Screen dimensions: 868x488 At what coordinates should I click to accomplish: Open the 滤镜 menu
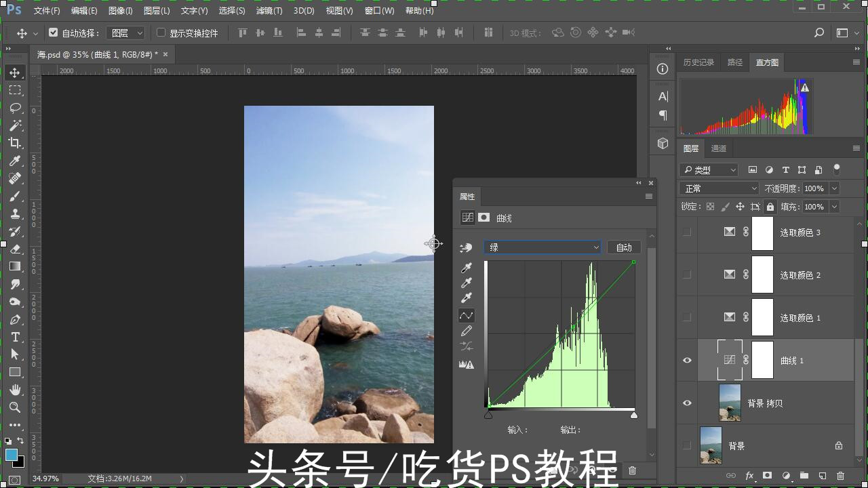coord(269,10)
